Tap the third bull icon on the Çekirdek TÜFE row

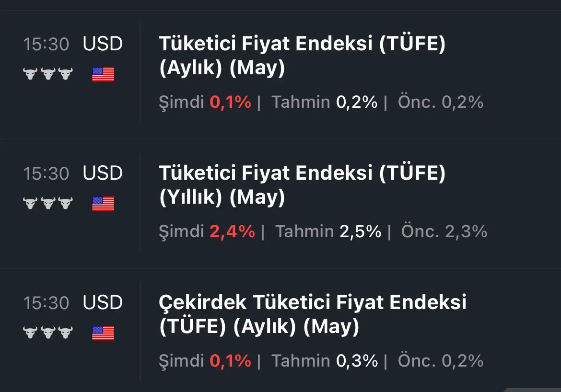66,332
